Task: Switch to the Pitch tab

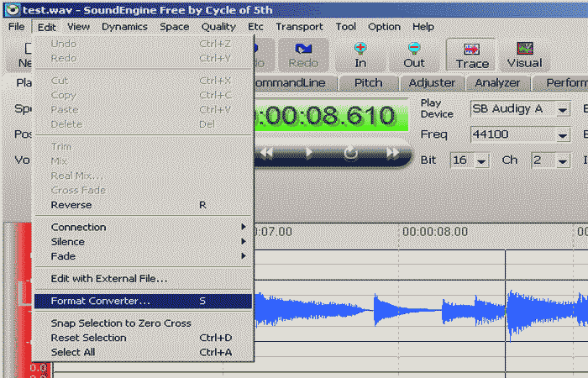Action: [368, 83]
